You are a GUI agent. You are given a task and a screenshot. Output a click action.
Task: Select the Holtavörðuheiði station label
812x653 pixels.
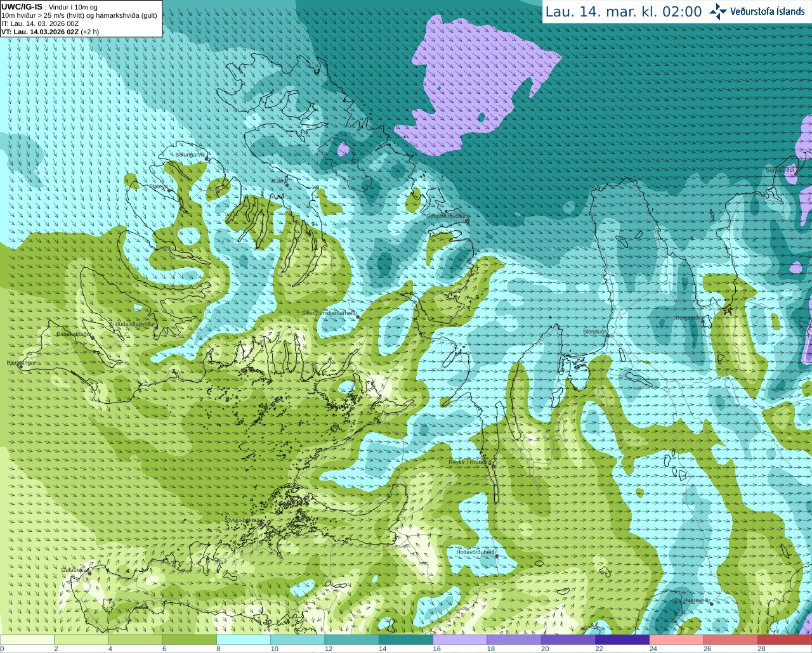click(x=476, y=552)
